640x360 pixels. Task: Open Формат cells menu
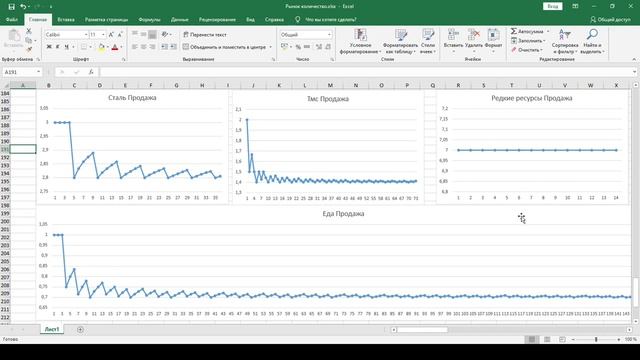coord(493,41)
